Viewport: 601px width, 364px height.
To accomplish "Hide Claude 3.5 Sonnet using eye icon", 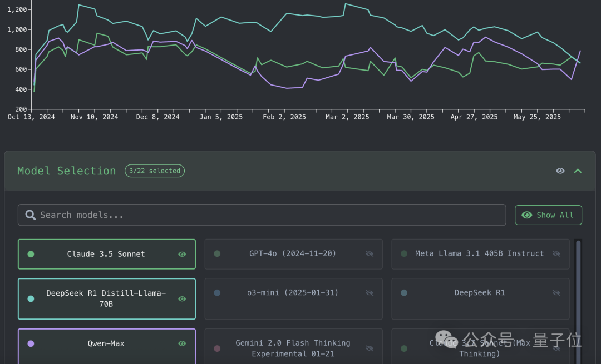I will click(182, 254).
